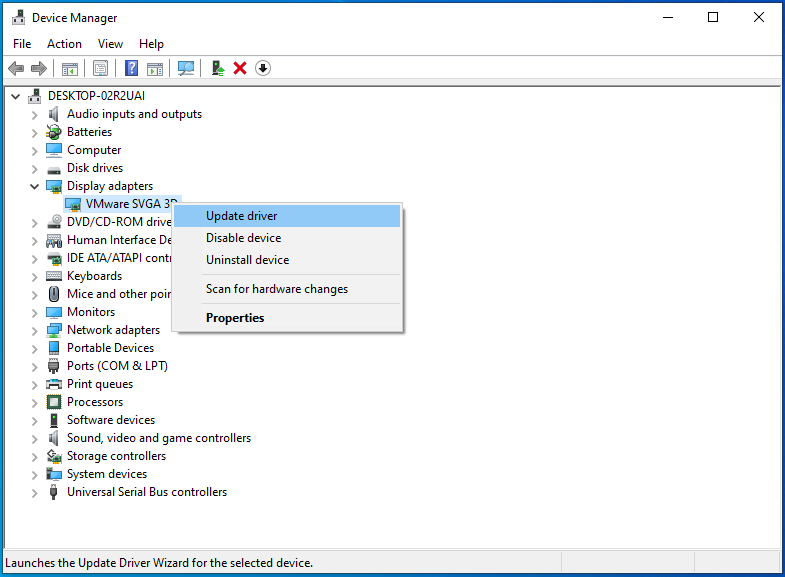Open the blue Help toolbar icon
Image resolution: width=785 pixels, height=577 pixels.
pyautogui.click(x=131, y=68)
